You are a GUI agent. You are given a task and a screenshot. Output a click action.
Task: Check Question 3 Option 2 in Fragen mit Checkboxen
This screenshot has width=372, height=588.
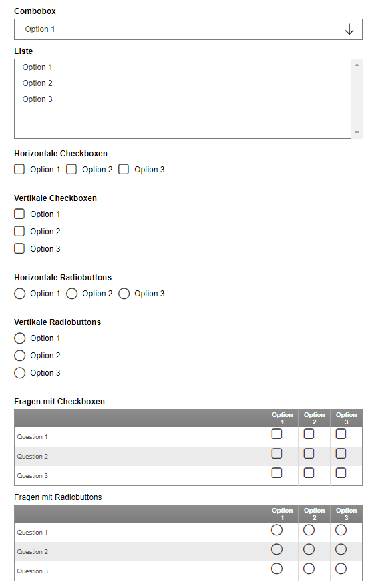pos(309,473)
